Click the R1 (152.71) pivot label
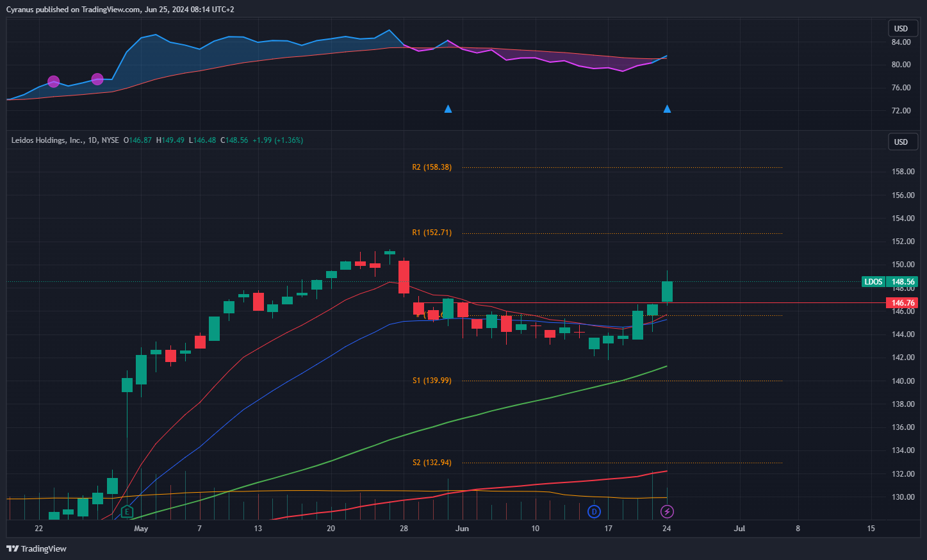The width and height of the screenshot is (927, 560). (432, 233)
